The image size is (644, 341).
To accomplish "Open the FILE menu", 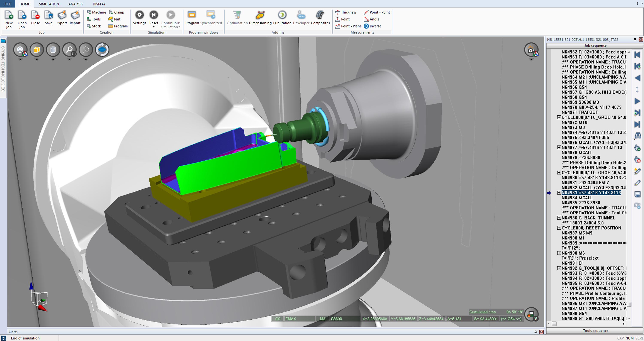I will (8, 4).
